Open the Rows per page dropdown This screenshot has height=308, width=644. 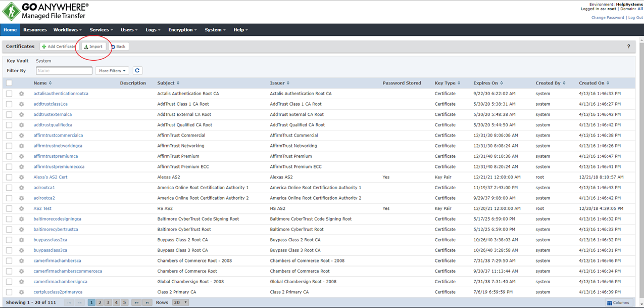(180, 302)
